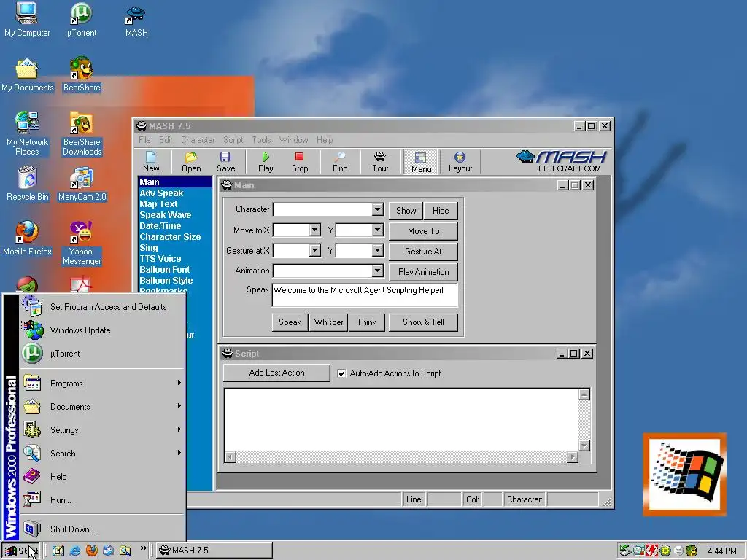Click the Find toolbar icon
Screen dimensions: 747x560
[340, 162]
